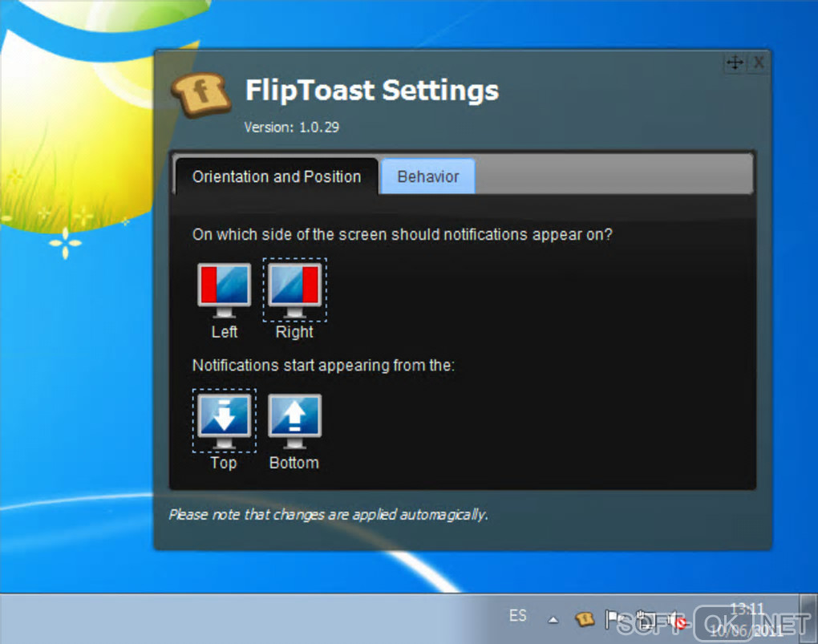
Task: Click the ES language indicator
Action: pos(517,616)
